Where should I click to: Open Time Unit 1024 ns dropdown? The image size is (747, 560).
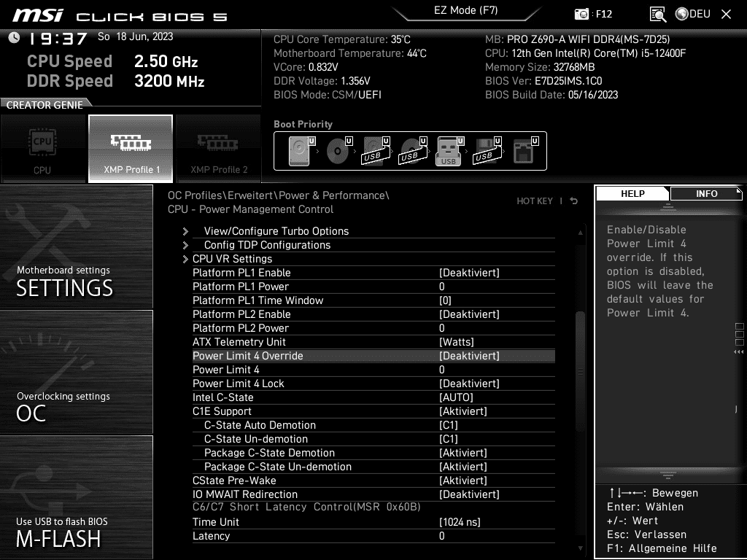click(460, 522)
